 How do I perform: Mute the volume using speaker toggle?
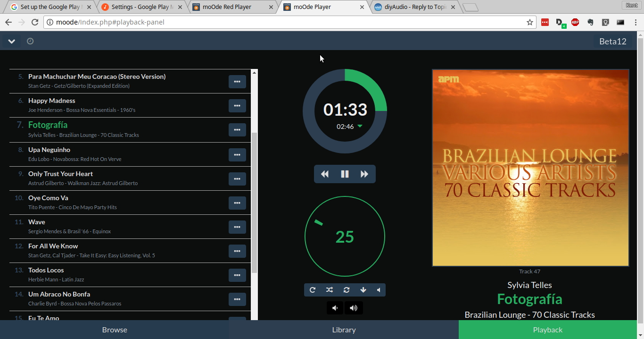pos(379,290)
